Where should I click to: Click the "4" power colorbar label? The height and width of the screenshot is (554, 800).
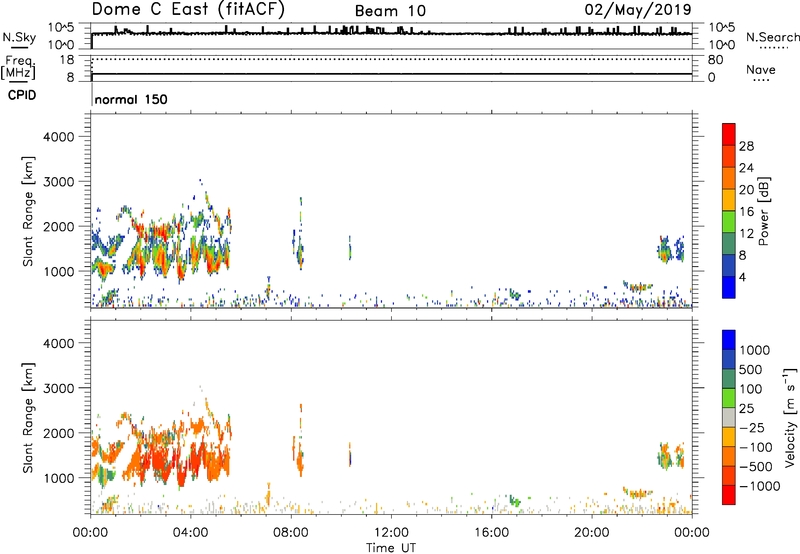point(742,278)
